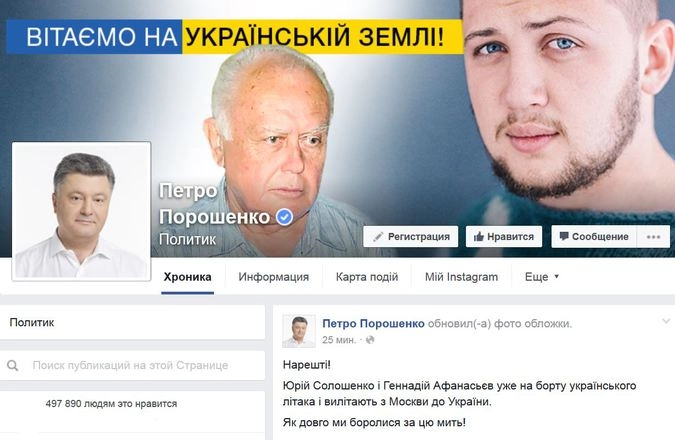This screenshot has height=440, width=675.
Task: Click the thumbs-up icon on Нравится button
Action: pyautogui.click(x=479, y=237)
